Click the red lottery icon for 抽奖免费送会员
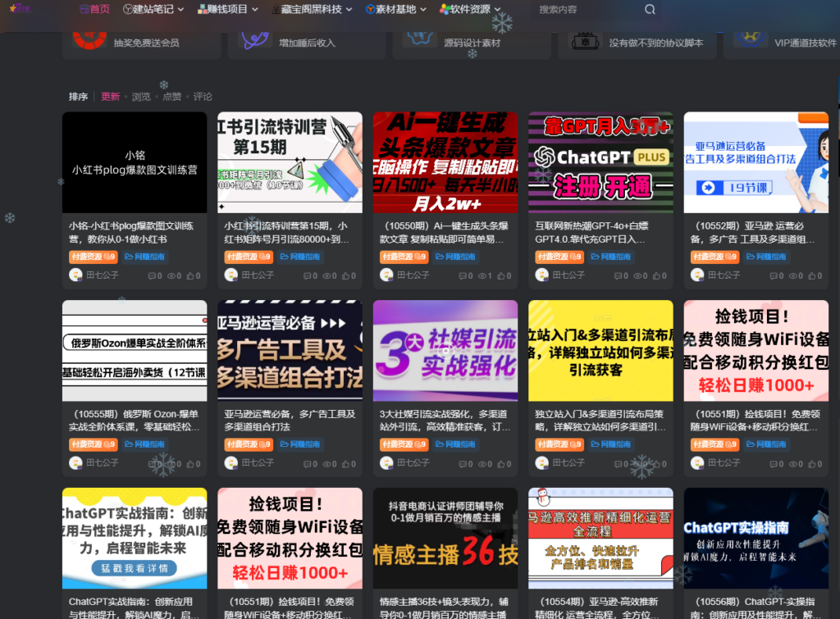Viewport: 840px width, 619px height. click(89, 38)
